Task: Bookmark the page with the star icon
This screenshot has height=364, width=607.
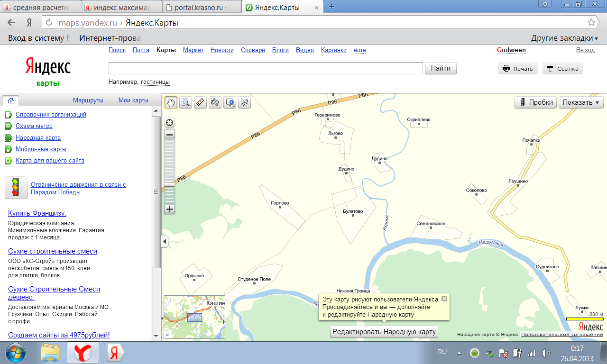Action: point(591,22)
